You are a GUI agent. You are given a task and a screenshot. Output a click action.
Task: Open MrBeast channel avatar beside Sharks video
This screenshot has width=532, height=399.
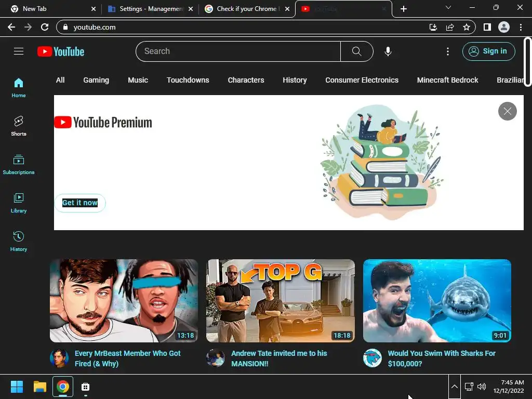pos(372,358)
